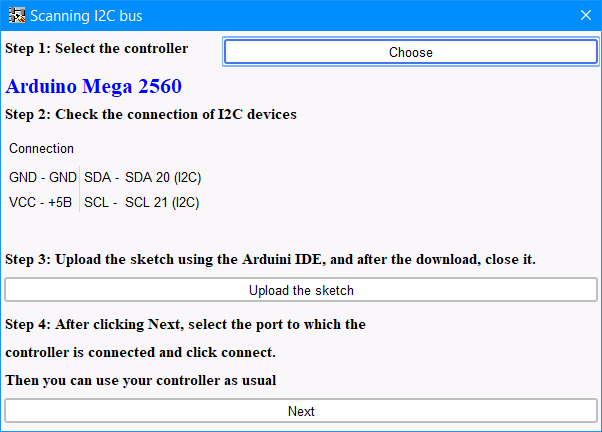Click the Scanning I2C bus title text
Viewport: 602px width, 432px height.
[x=86, y=16]
